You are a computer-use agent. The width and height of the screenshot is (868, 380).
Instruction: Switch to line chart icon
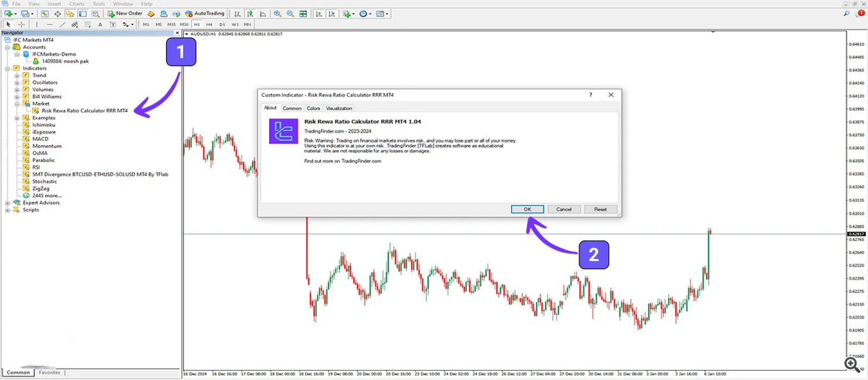click(263, 13)
